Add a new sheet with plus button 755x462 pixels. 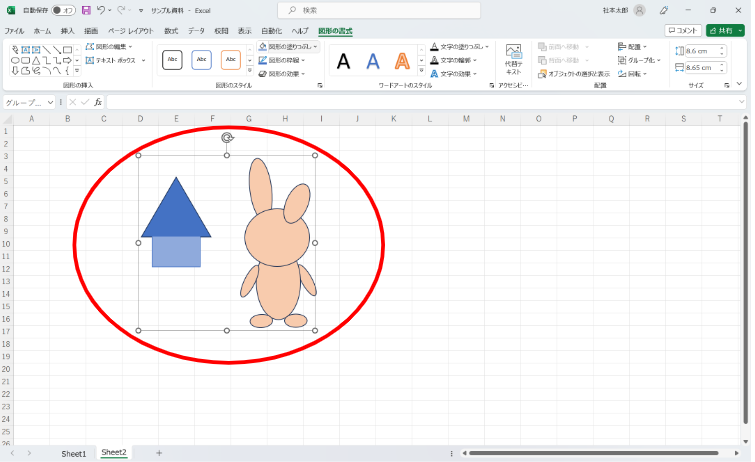[x=159, y=453]
